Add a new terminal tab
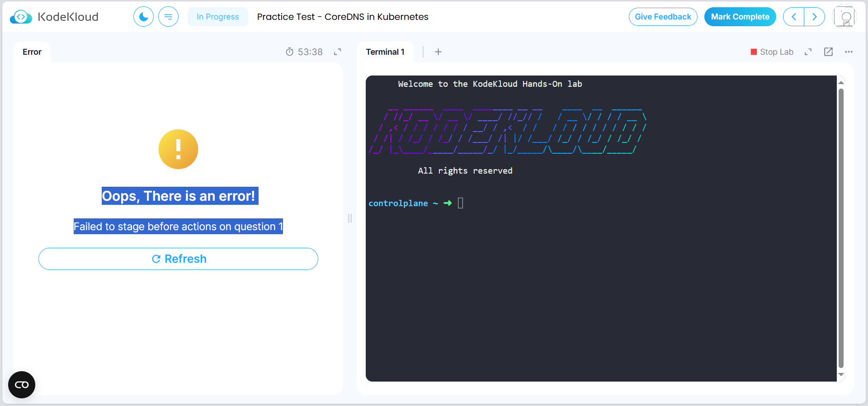868x406 pixels. [x=438, y=52]
